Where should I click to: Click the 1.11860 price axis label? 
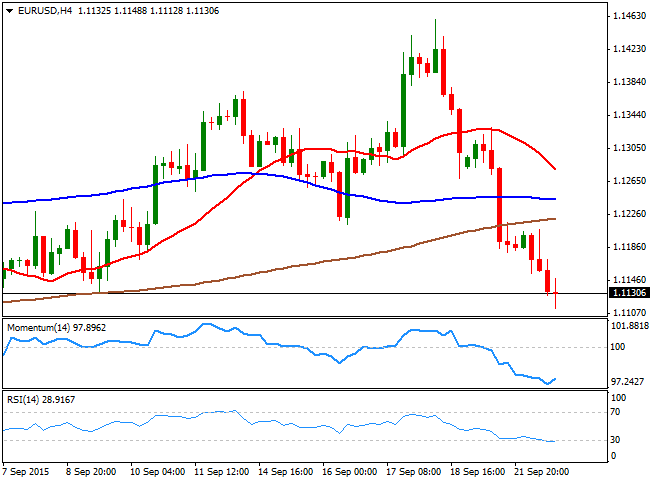pos(629,247)
